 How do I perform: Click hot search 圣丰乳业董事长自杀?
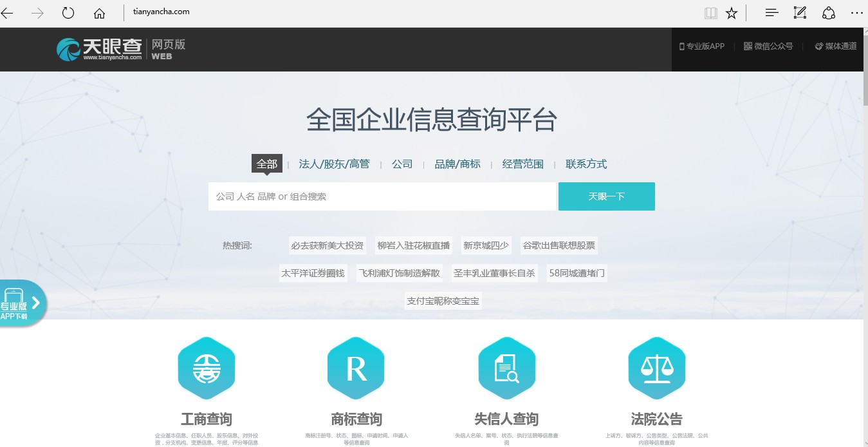click(x=494, y=273)
